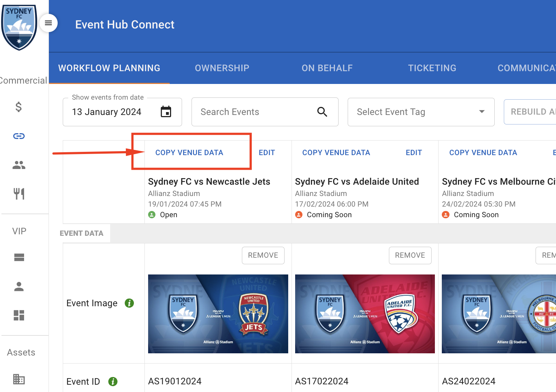Click Coming Soon status icon for Adelaide United
556x392 pixels.
tap(299, 215)
